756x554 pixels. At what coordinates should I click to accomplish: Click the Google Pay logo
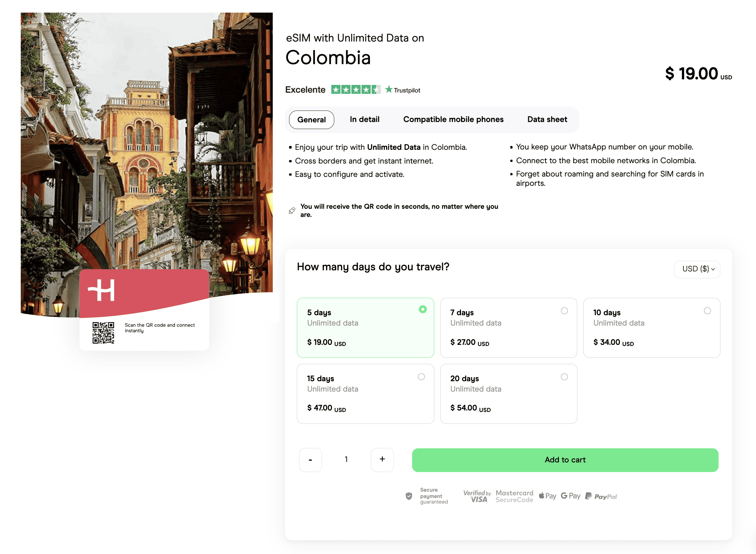[571, 496]
